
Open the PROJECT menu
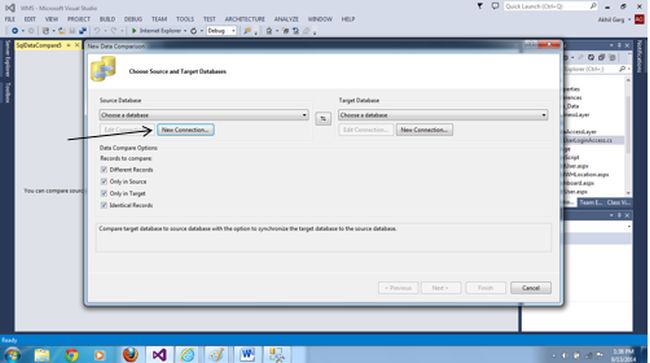(x=79, y=19)
